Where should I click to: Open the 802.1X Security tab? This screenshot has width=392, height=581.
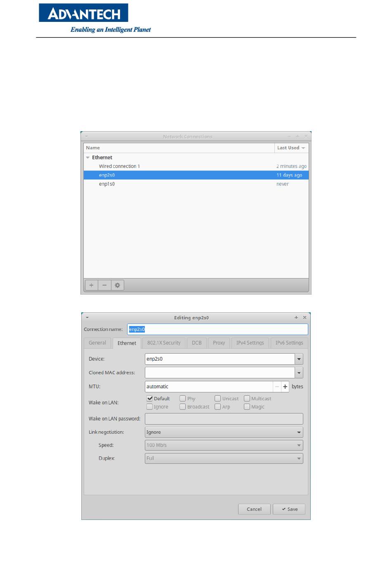(164, 343)
